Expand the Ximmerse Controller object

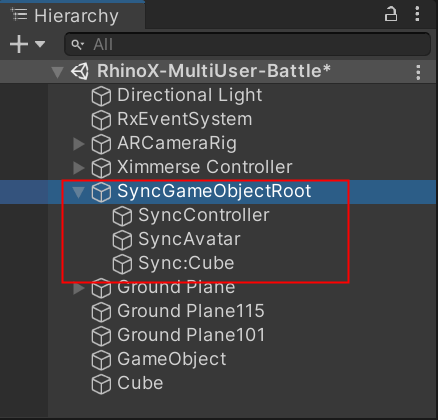coord(79,168)
